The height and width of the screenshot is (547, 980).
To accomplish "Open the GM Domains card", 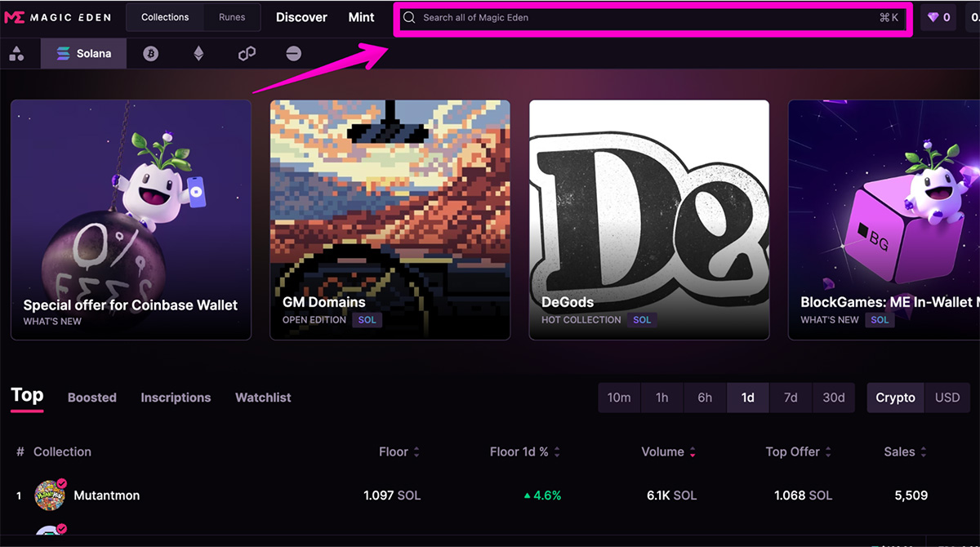I will 390,220.
